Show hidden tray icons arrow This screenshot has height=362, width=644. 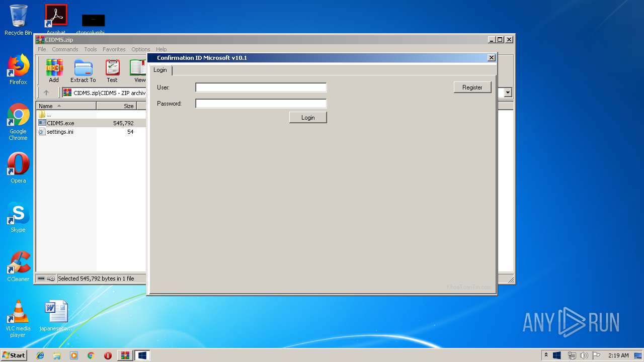click(x=546, y=355)
